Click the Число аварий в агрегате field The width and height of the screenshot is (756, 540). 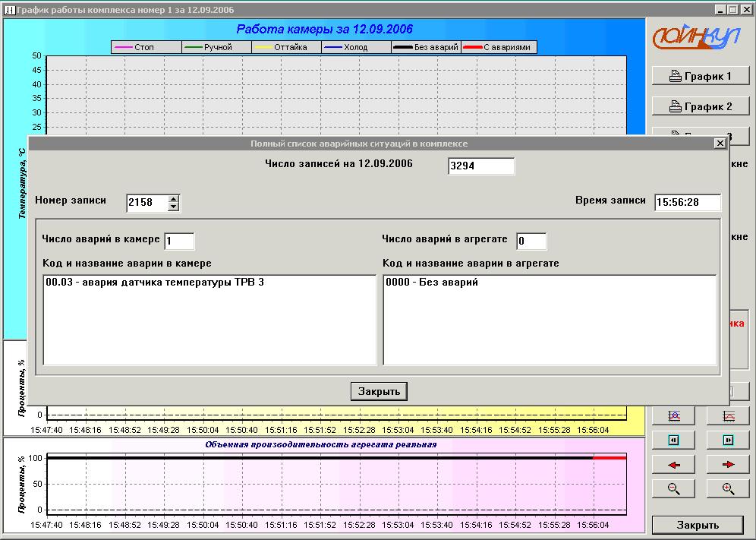531,241
